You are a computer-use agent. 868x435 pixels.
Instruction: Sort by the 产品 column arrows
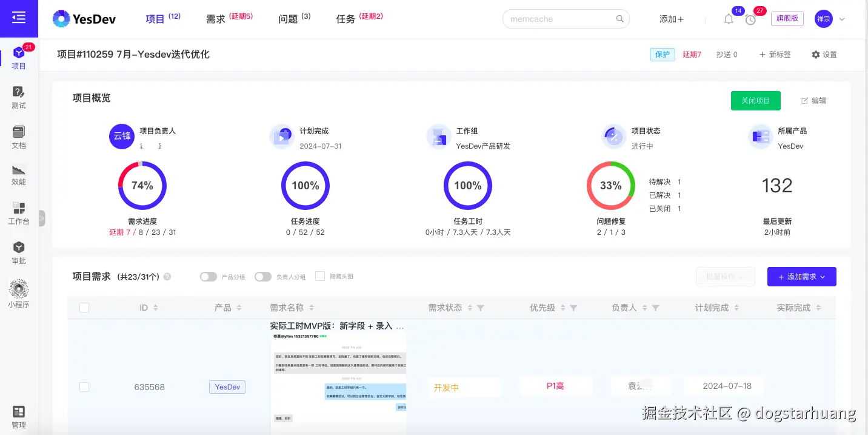point(239,308)
